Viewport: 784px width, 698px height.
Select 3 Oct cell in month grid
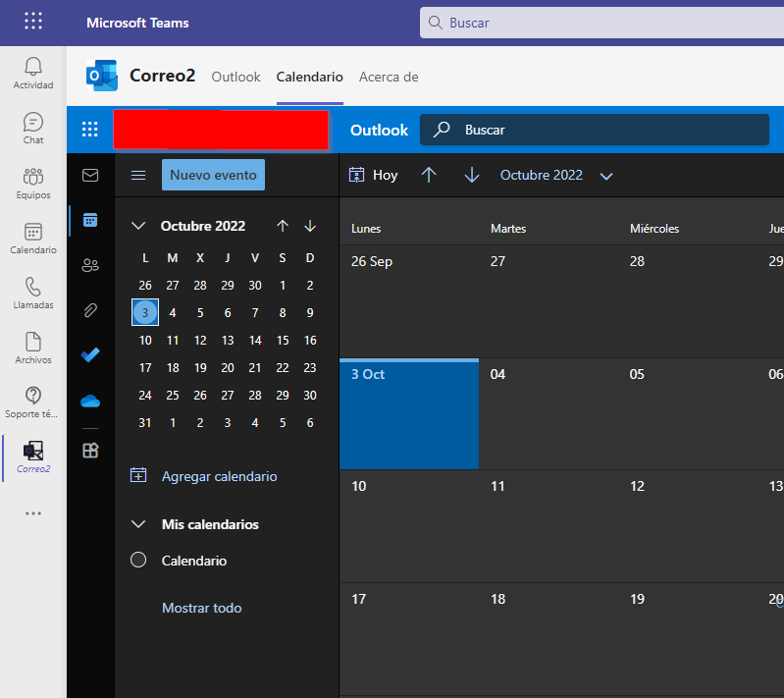409,414
